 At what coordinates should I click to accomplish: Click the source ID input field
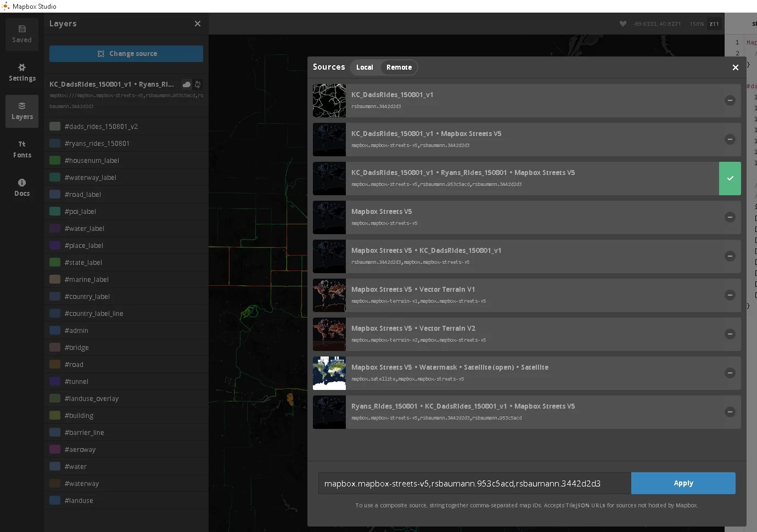475,483
